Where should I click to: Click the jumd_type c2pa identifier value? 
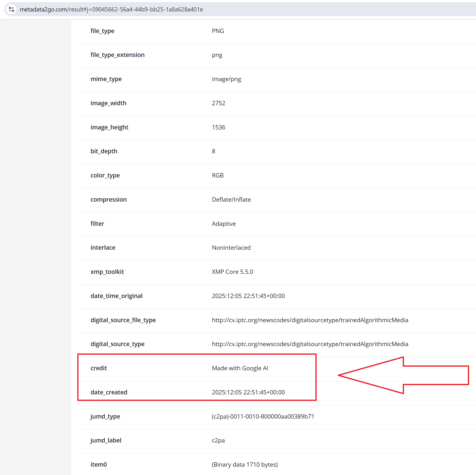(x=263, y=416)
